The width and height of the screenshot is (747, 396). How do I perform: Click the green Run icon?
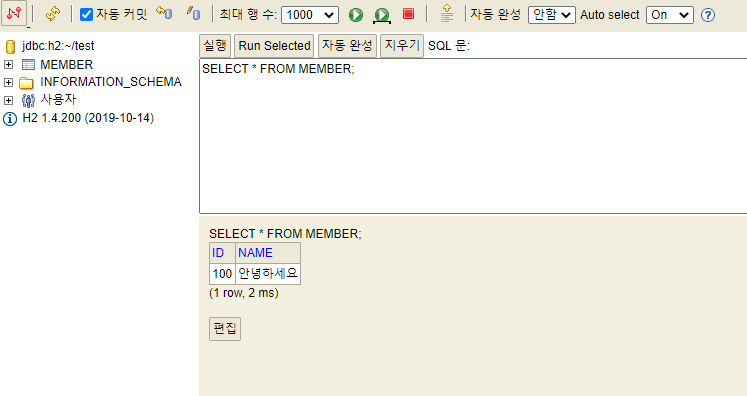coord(355,15)
